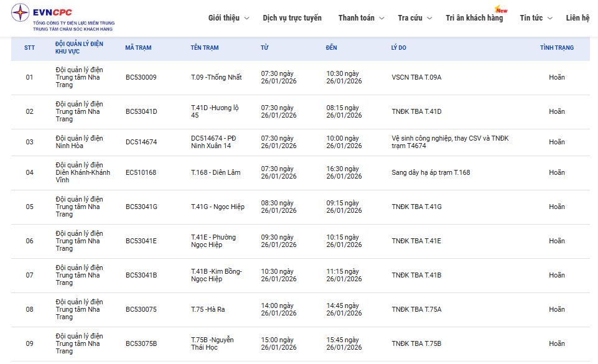This screenshot has height=364, width=598.
Task: Select station code BC530009
Action: tap(141, 78)
